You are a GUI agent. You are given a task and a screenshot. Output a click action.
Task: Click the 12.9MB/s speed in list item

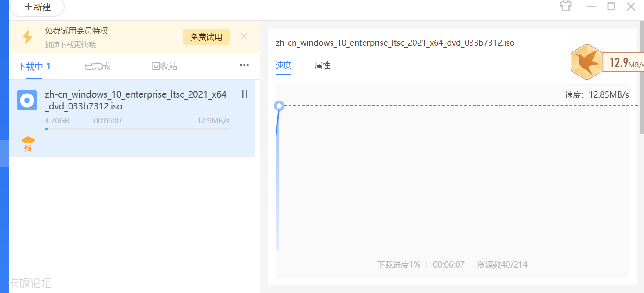click(x=213, y=121)
